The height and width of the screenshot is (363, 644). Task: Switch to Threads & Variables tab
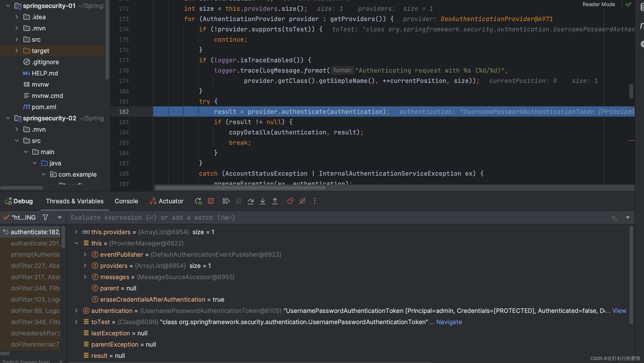[x=74, y=201]
